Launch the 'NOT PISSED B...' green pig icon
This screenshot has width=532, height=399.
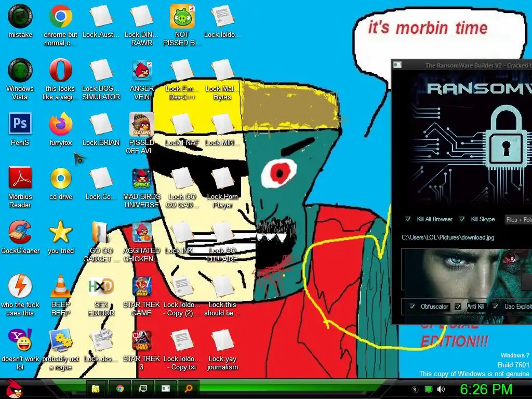coord(182,16)
